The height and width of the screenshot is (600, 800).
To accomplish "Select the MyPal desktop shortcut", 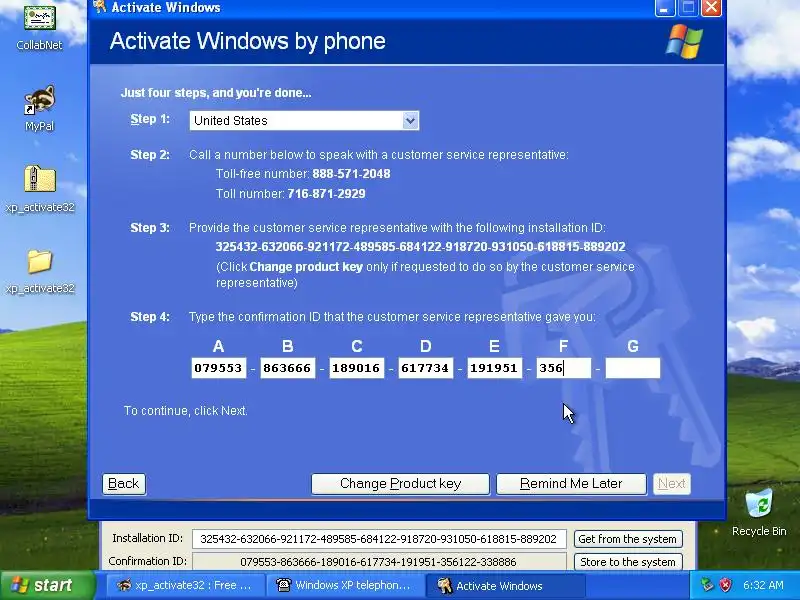I will (x=39, y=108).
